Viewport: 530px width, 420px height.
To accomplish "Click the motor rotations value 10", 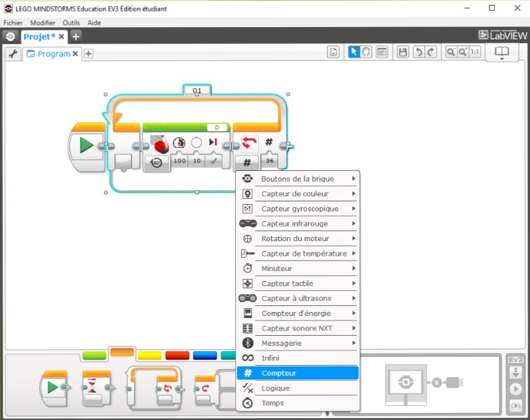I will [197, 161].
